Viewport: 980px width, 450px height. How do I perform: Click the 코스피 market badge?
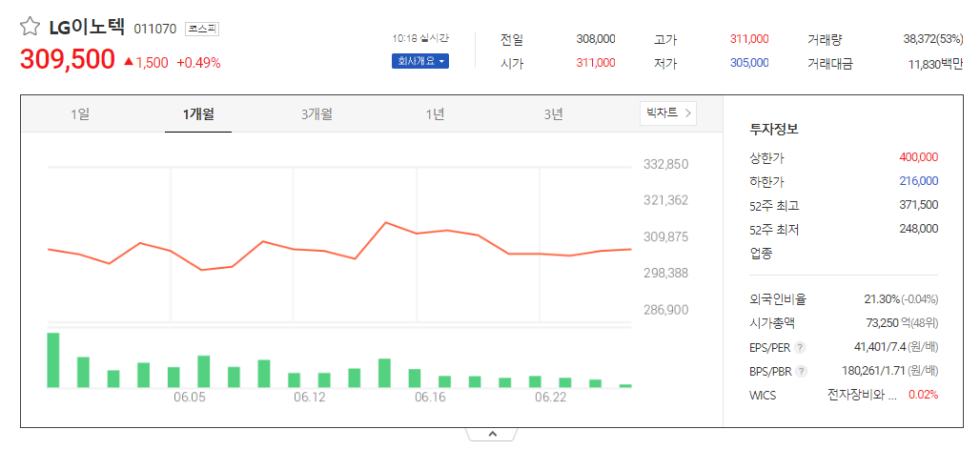(x=202, y=29)
